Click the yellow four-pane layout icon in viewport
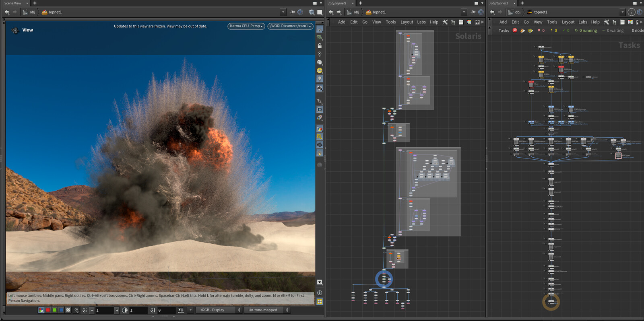This screenshot has height=321, width=644. 320,301
